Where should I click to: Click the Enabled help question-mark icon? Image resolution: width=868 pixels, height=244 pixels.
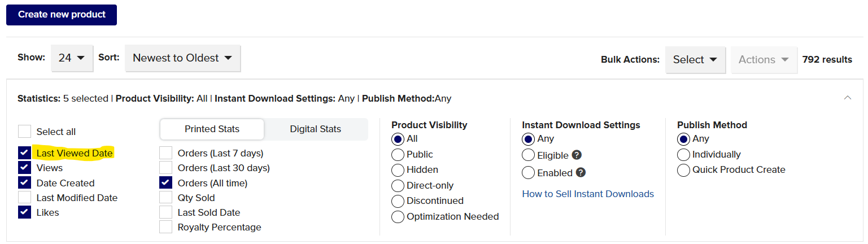coord(581,173)
